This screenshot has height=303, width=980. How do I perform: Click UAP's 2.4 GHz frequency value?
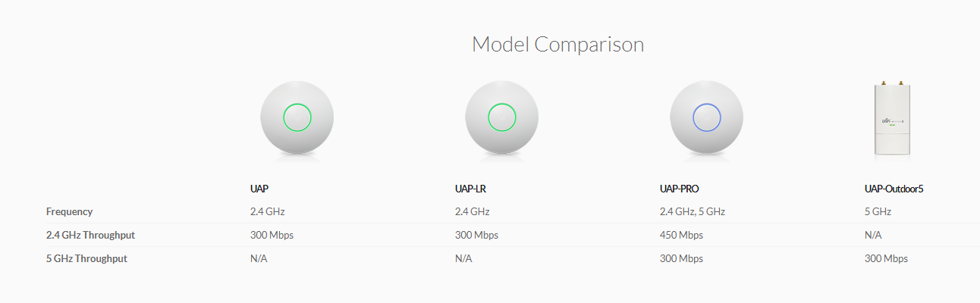coord(267,212)
